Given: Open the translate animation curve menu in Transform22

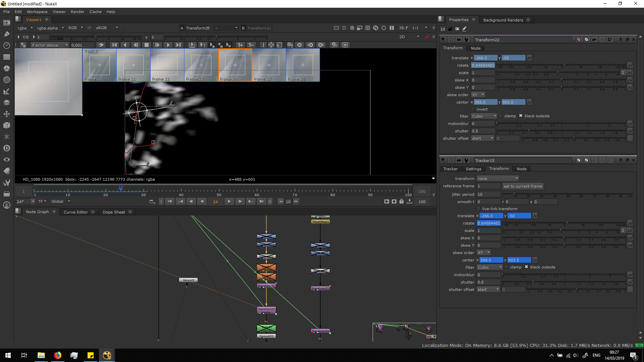Looking at the screenshot, I should click(530, 58).
